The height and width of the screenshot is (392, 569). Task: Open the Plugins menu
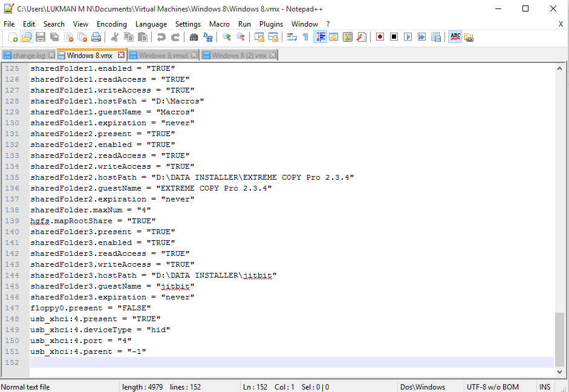pyautogui.click(x=271, y=24)
